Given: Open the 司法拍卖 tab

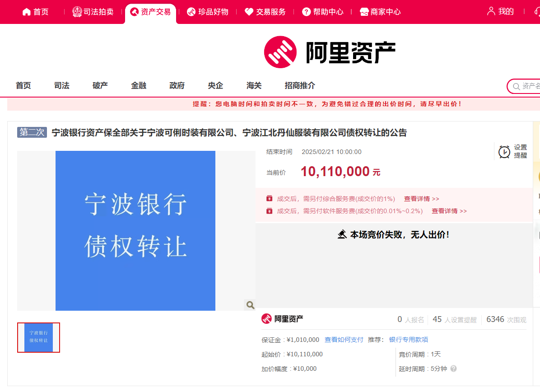Looking at the screenshot, I should coord(93,12).
